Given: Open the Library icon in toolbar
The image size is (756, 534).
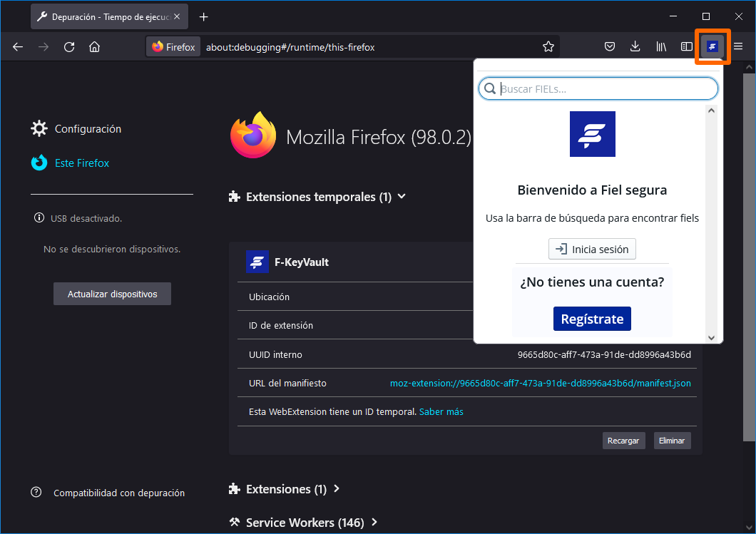Looking at the screenshot, I should pos(661,47).
